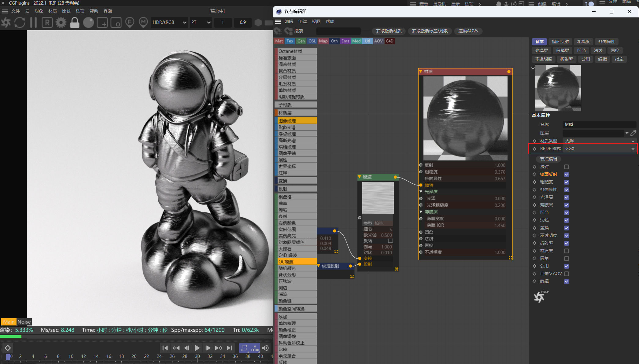This screenshot has width=639, height=364.
Task: Open Live Viewer hamburger menu icon
Action: coord(5,11)
